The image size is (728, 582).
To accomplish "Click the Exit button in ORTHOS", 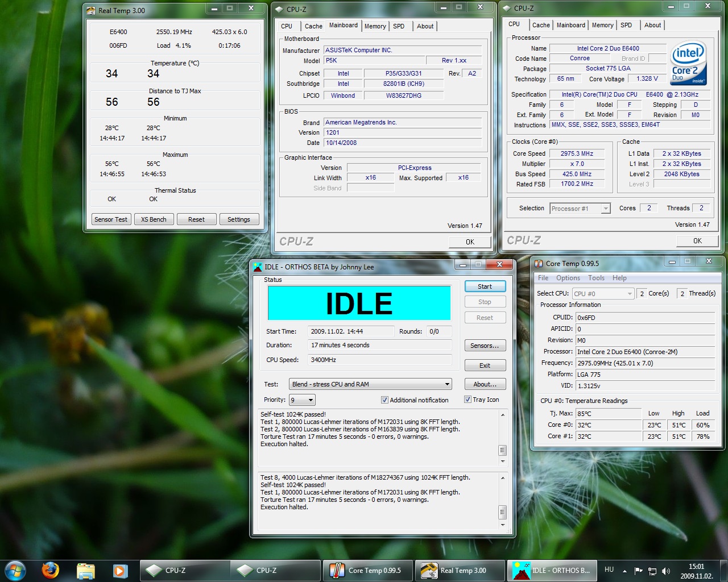I will coord(485,365).
